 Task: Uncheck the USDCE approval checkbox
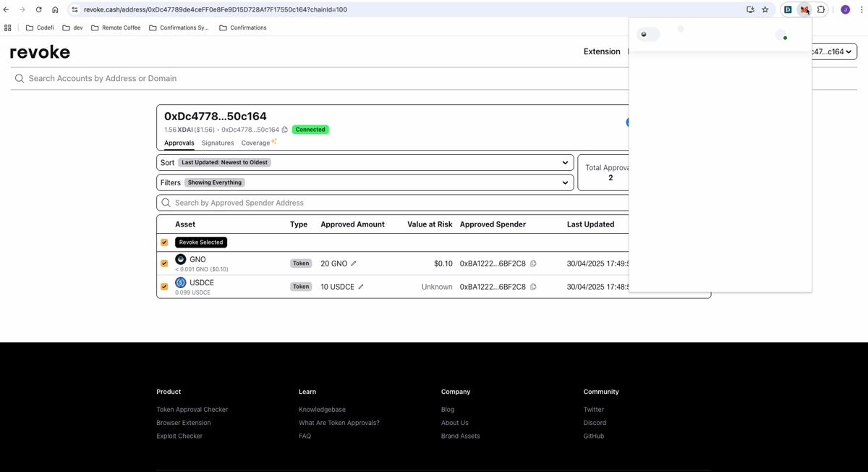(164, 287)
